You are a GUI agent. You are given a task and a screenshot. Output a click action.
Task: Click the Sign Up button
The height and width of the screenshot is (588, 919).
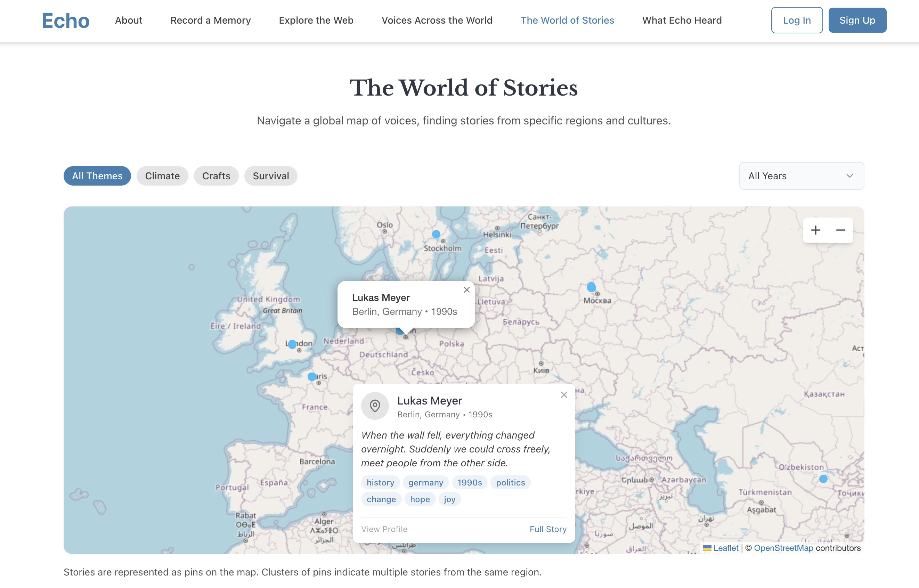tap(857, 20)
